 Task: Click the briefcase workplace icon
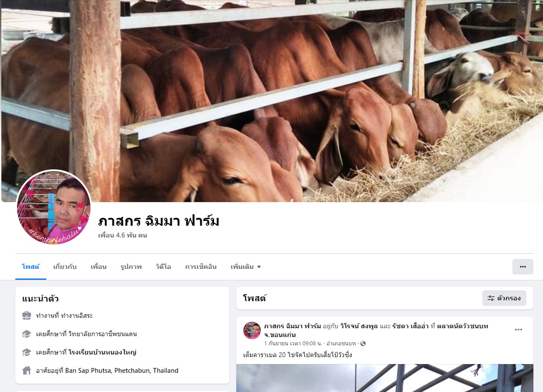(27, 315)
